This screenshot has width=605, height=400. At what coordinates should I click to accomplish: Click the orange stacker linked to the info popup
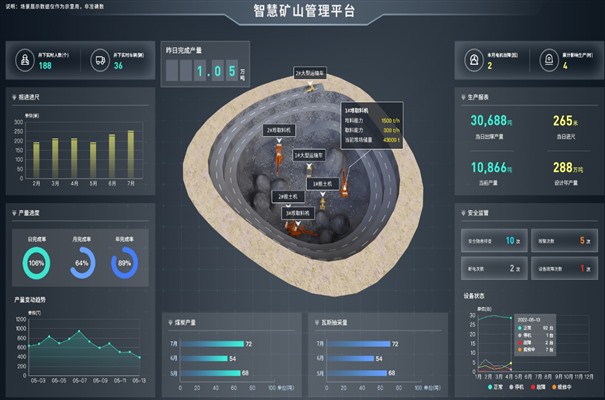click(344, 182)
